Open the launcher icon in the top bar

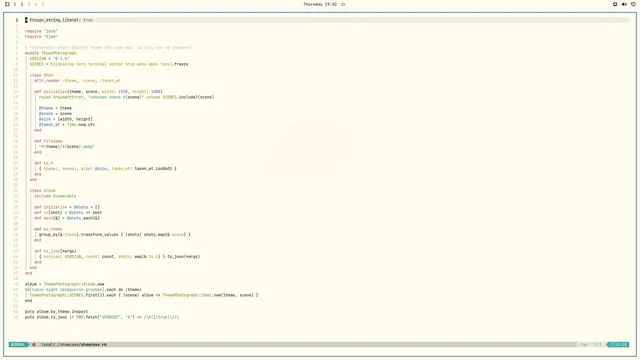point(7,4)
